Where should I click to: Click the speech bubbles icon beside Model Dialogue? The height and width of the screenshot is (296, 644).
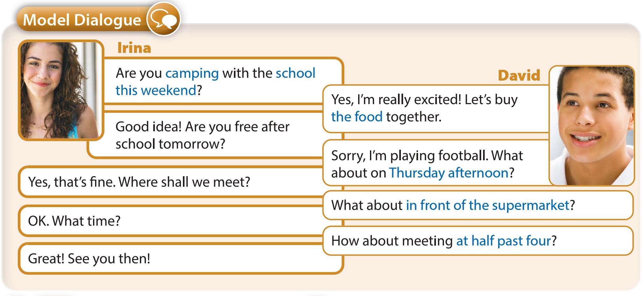[163, 19]
